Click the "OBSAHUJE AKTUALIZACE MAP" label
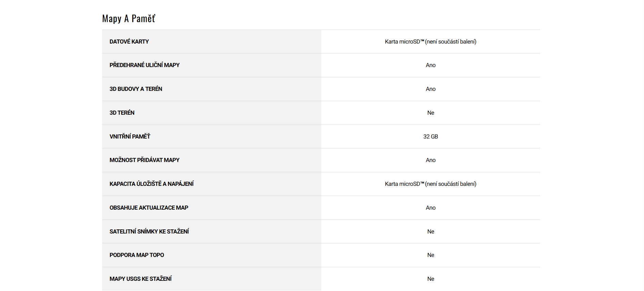The width and height of the screenshot is (644, 291). pyautogui.click(x=149, y=208)
